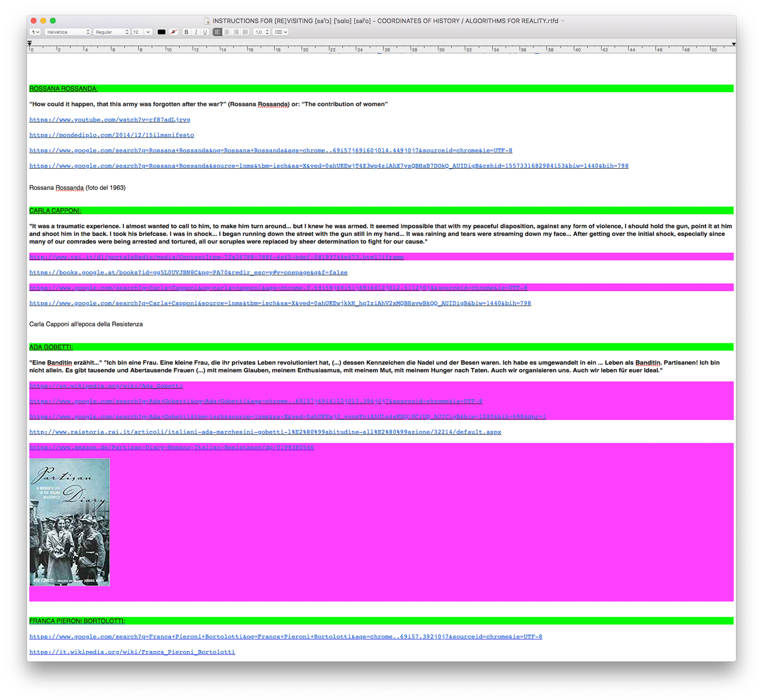Screen dimensions: 763x700
Task: Open the list bullets and numbering dropdown
Action: click(281, 32)
